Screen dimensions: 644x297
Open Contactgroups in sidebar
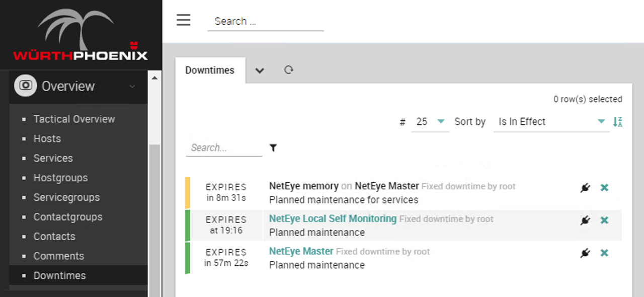[68, 217]
